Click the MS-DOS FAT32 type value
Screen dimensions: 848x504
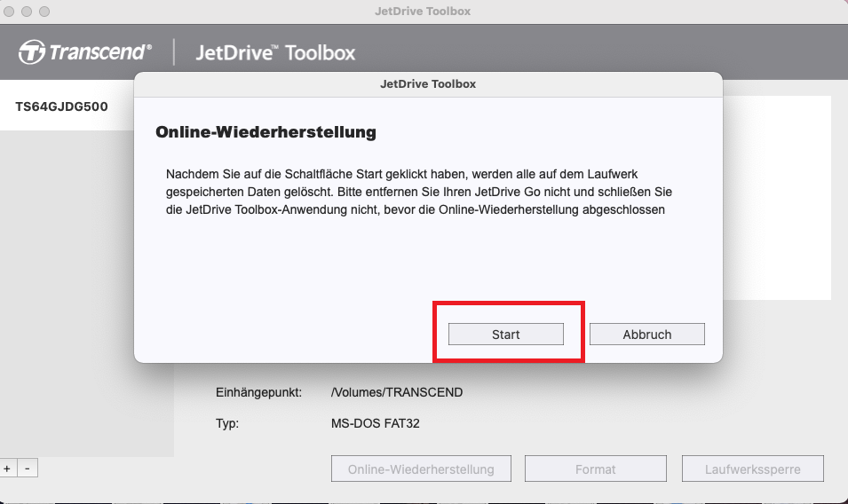pos(376,423)
